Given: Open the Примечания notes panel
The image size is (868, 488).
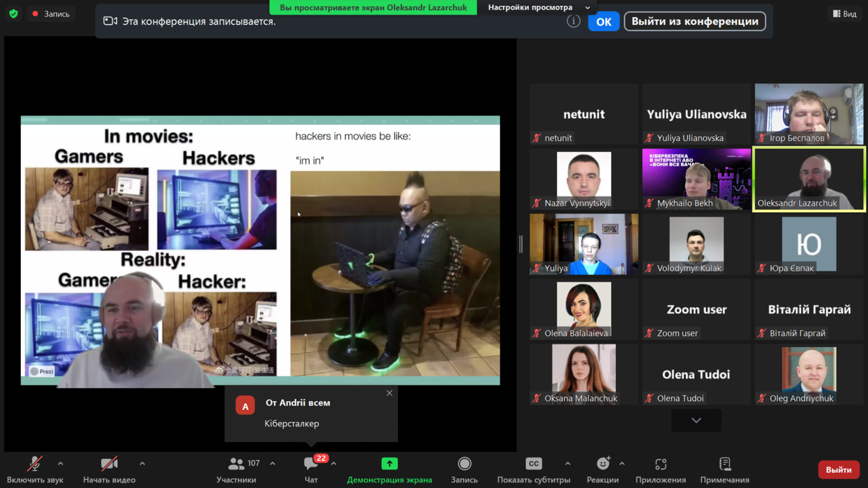Looking at the screenshot, I should pos(724,470).
